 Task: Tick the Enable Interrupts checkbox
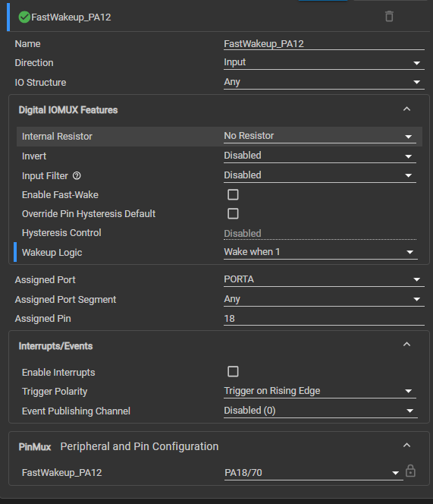pos(233,371)
